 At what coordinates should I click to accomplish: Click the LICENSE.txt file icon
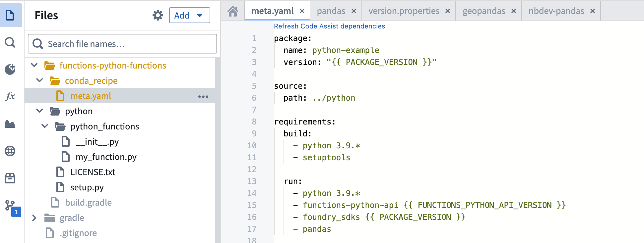pyautogui.click(x=60, y=172)
